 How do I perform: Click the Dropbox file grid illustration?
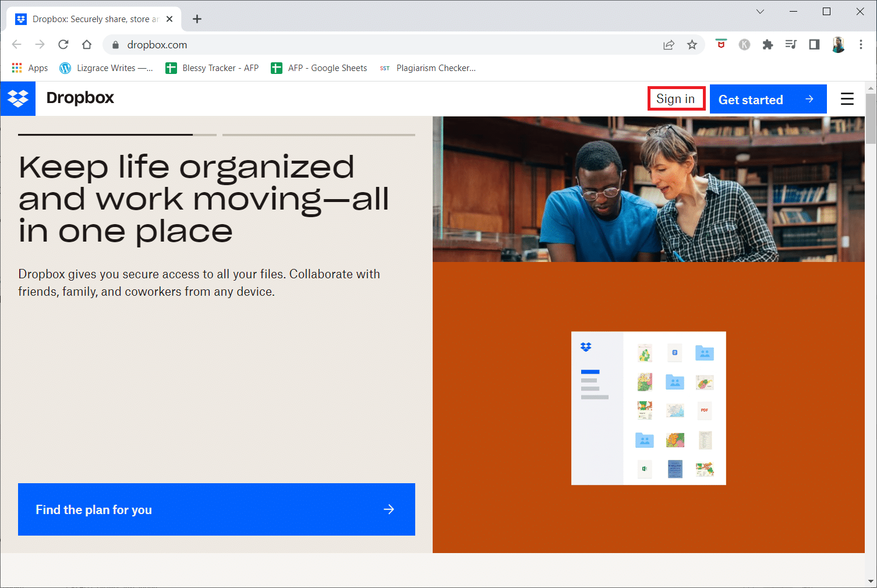[x=649, y=408]
